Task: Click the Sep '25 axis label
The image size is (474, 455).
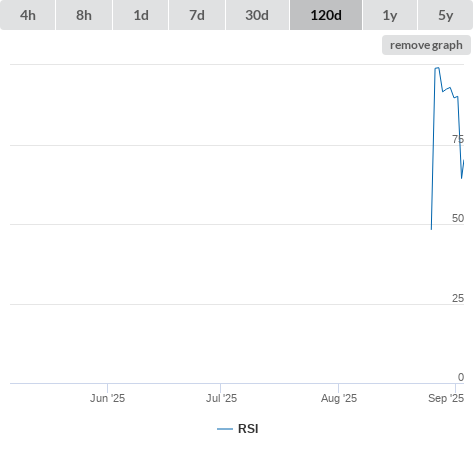Action: pyautogui.click(x=446, y=398)
